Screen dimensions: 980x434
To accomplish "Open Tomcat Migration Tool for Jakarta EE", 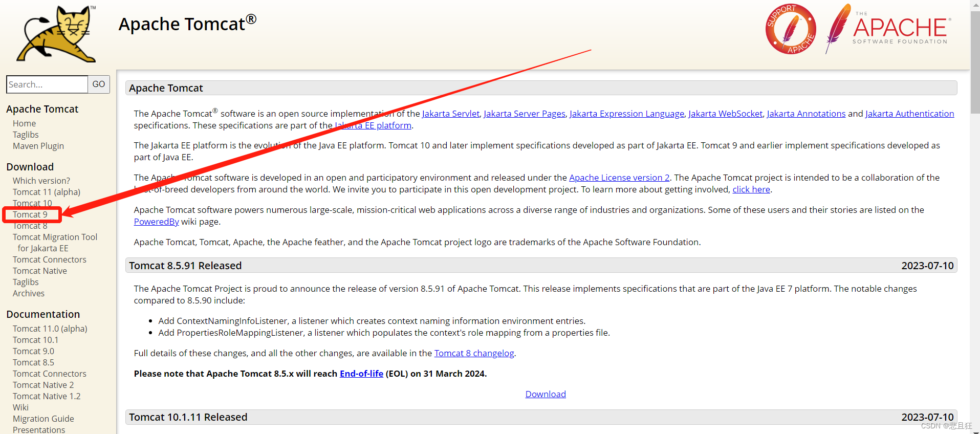I will [x=55, y=243].
